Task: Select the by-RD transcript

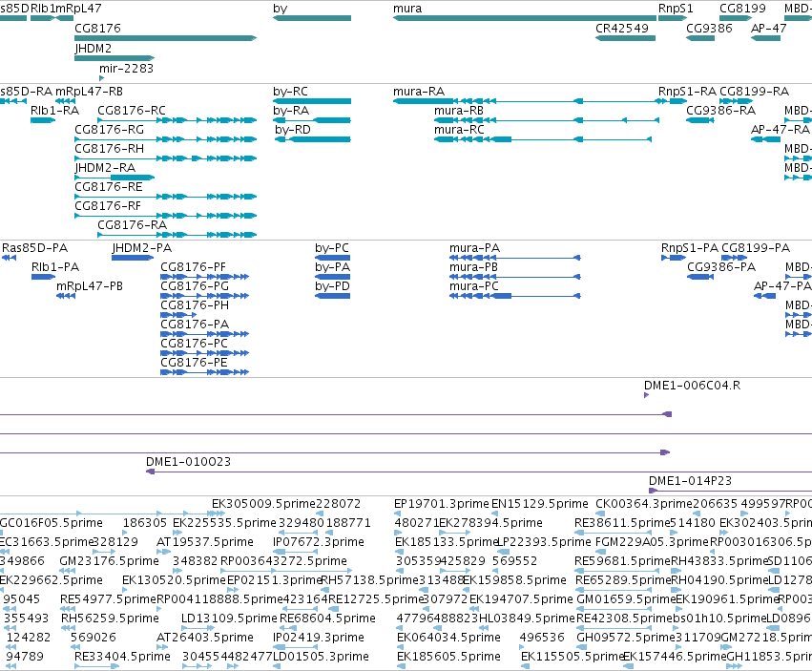Action: pos(313,139)
